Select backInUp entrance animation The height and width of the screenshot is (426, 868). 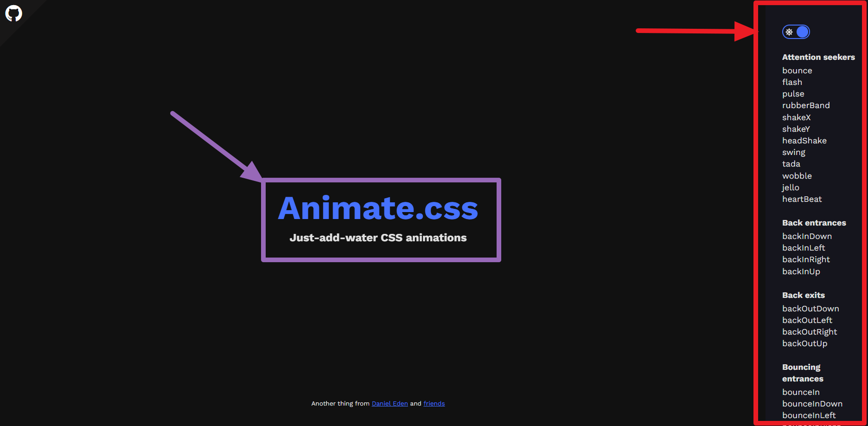click(801, 271)
